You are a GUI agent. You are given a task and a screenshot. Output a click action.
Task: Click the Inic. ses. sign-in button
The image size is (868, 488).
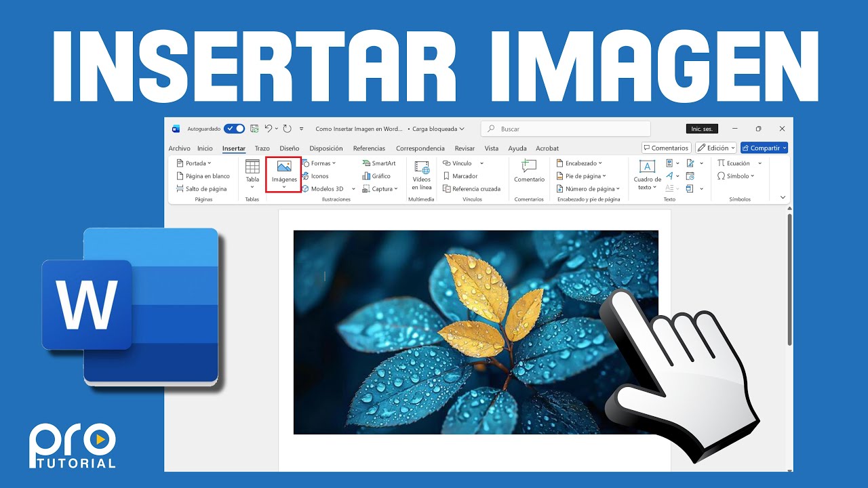click(702, 129)
